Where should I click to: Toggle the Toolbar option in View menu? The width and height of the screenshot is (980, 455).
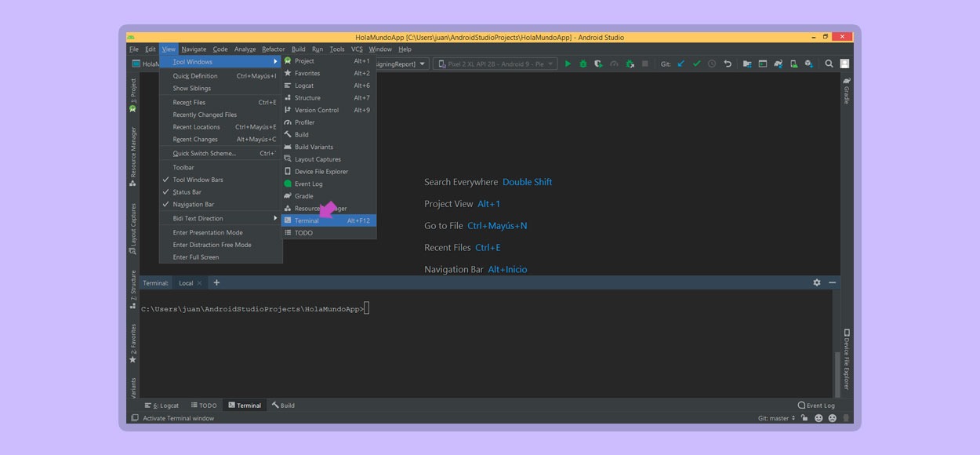[220, 167]
